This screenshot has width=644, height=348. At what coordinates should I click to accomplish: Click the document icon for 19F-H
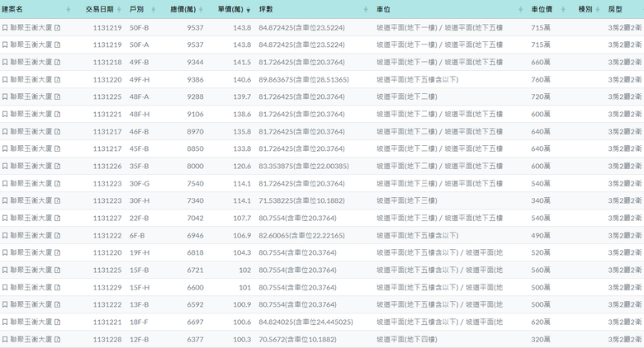click(58, 253)
